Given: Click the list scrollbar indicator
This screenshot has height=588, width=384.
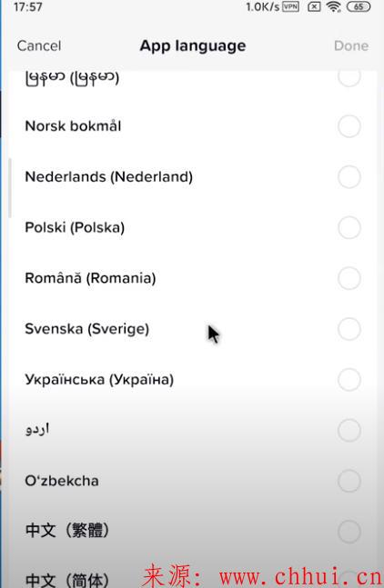Looking at the screenshot, I should pos(10,188).
